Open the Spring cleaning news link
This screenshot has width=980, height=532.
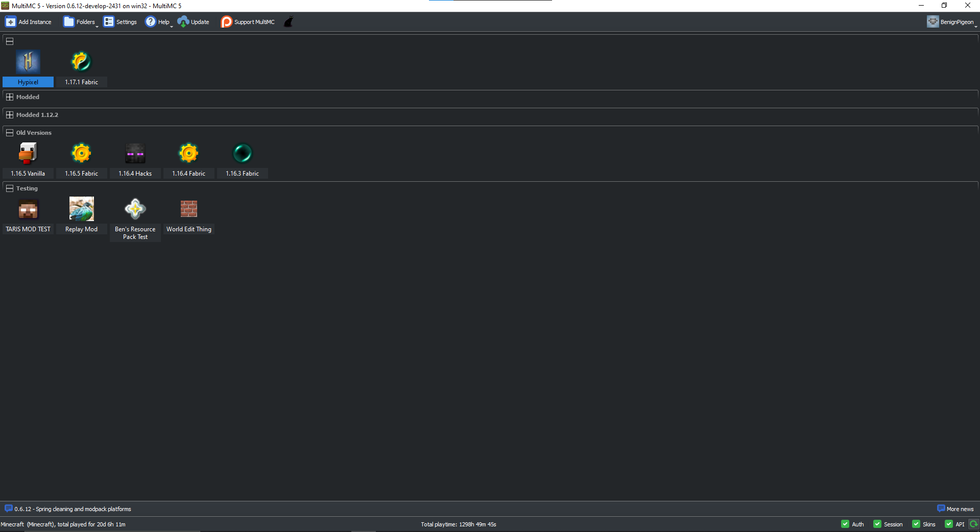pos(68,509)
